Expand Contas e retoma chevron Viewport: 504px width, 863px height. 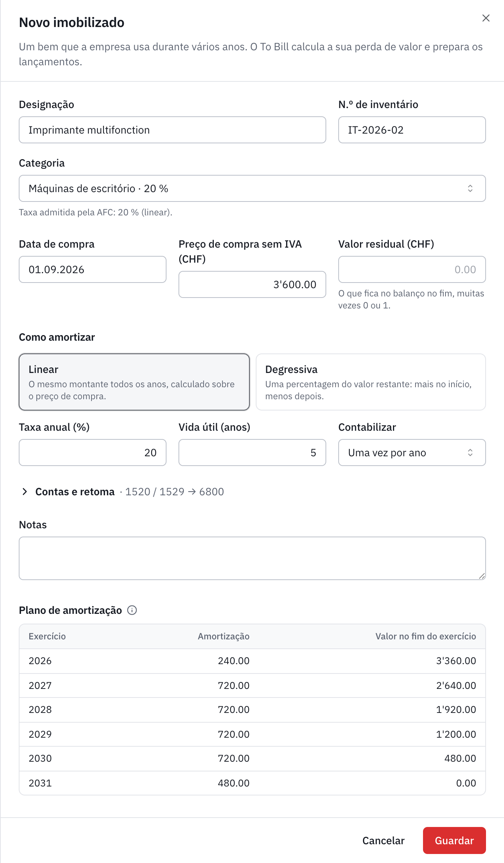point(25,492)
